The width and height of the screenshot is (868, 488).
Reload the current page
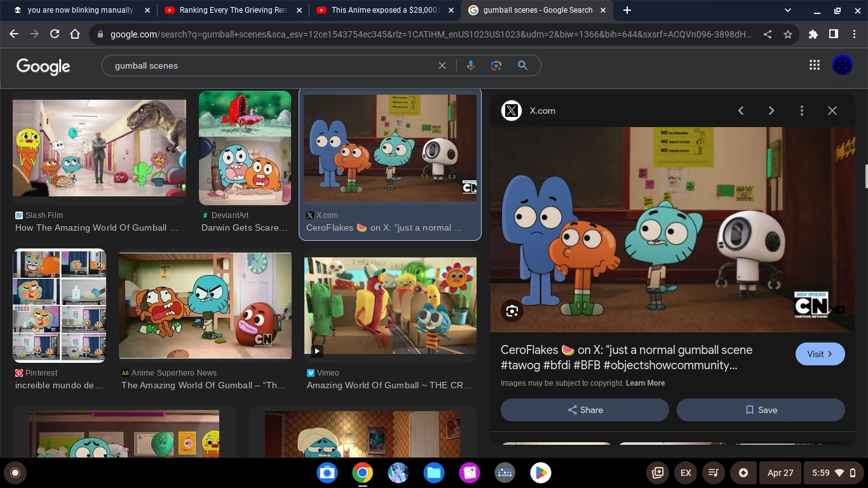tap(54, 35)
